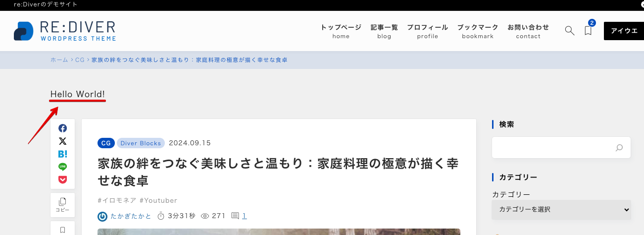This screenshot has height=235, width=644.
Task: Share via the green LINE icon
Action: coord(63,167)
